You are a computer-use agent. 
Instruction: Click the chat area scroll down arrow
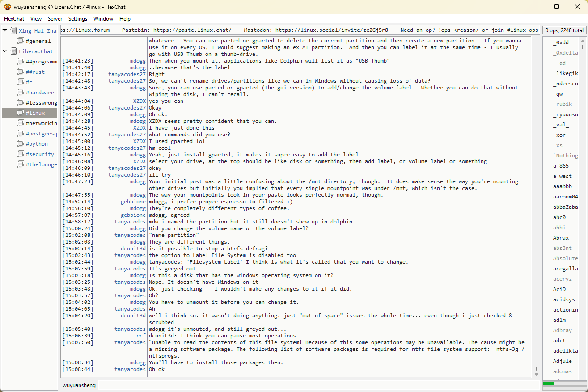537,374
